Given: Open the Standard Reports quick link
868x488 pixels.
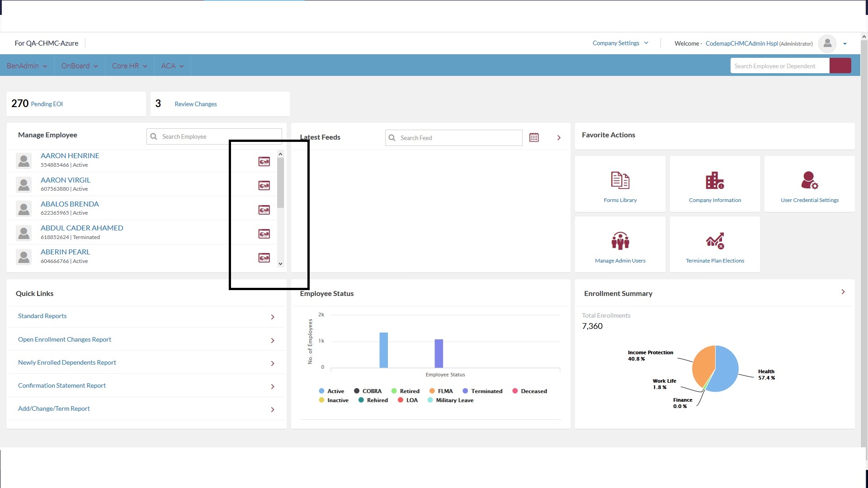Looking at the screenshot, I should (x=42, y=316).
